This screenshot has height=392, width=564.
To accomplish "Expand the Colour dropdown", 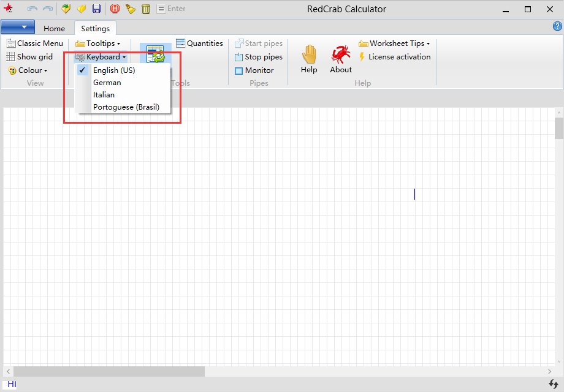I will 28,70.
